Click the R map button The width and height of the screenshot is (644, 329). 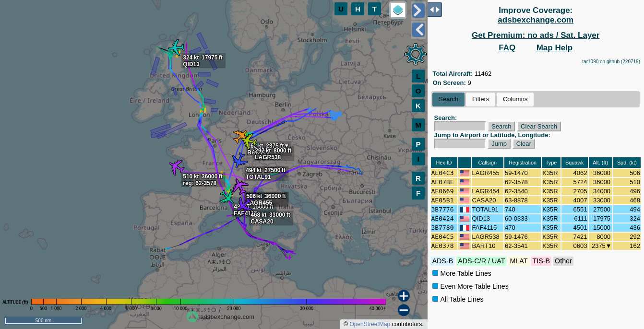click(418, 178)
